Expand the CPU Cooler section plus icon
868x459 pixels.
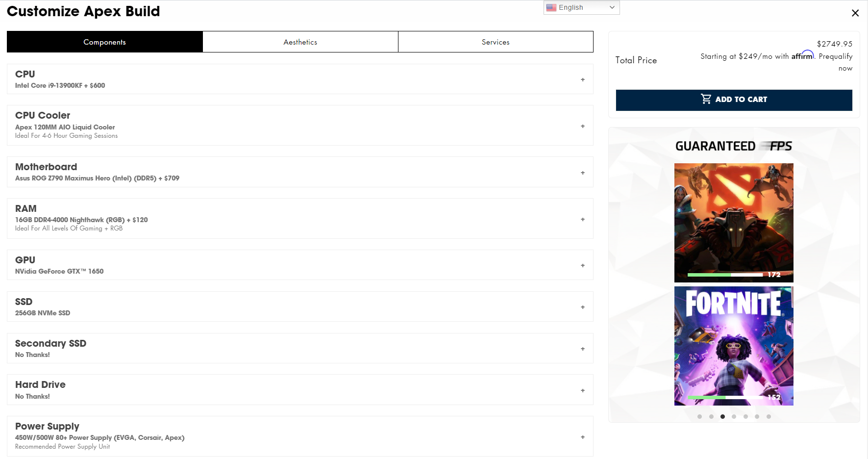[x=582, y=126]
